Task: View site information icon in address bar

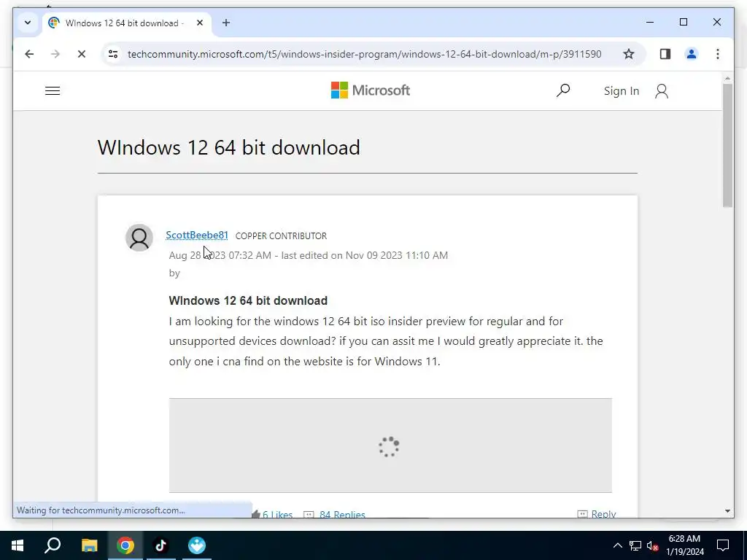Action: [113, 54]
